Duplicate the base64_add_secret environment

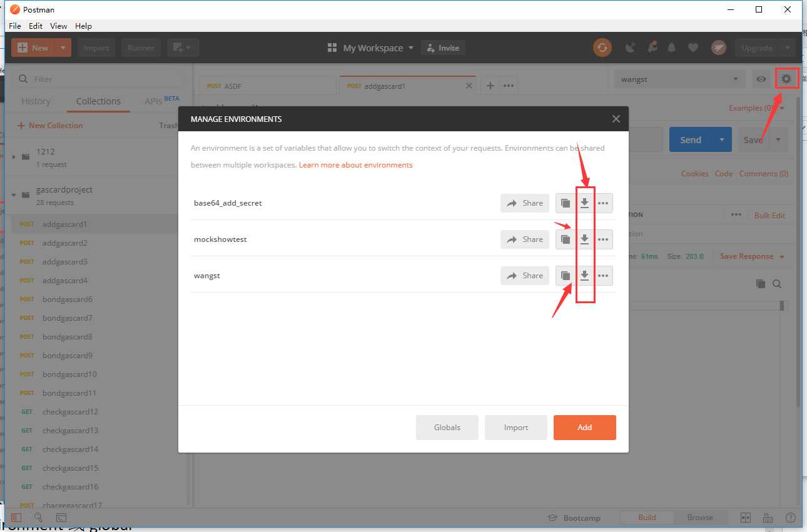click(566, 203)
